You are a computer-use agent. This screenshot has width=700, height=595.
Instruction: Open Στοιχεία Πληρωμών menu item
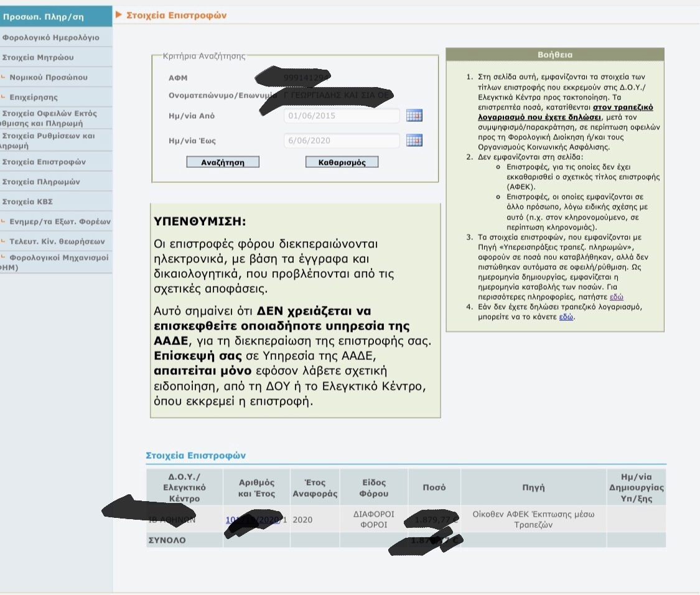coord(41,182)
